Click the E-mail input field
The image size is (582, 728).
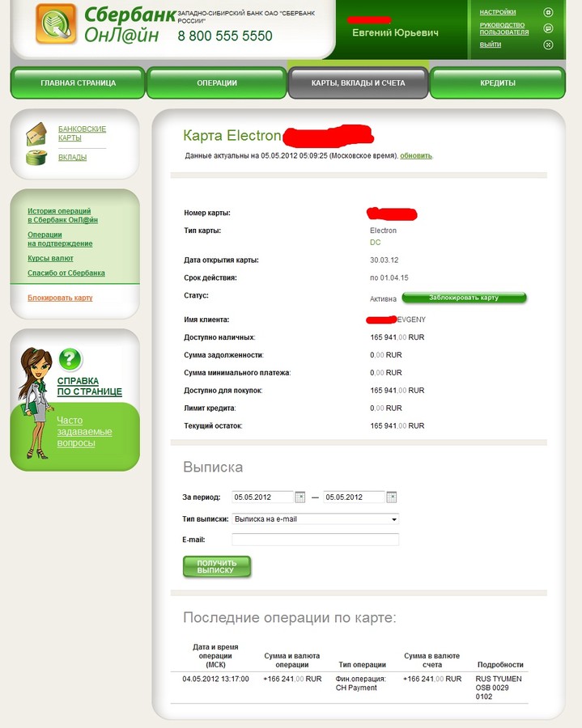click(316, 540)
